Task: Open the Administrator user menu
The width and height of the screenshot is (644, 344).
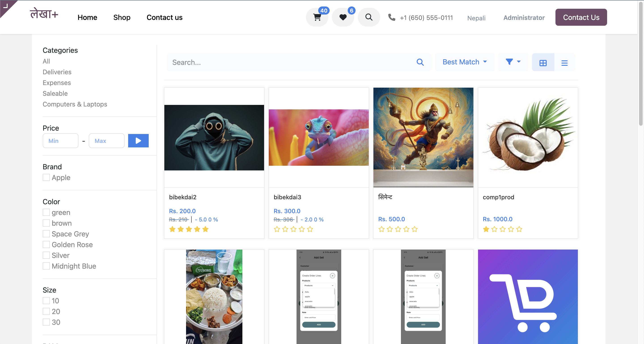Action: point(524,18)
